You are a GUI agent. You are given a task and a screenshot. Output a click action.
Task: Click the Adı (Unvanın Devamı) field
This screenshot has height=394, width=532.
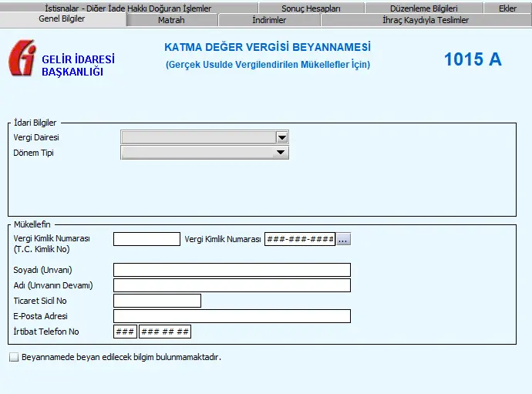point(232,285)
